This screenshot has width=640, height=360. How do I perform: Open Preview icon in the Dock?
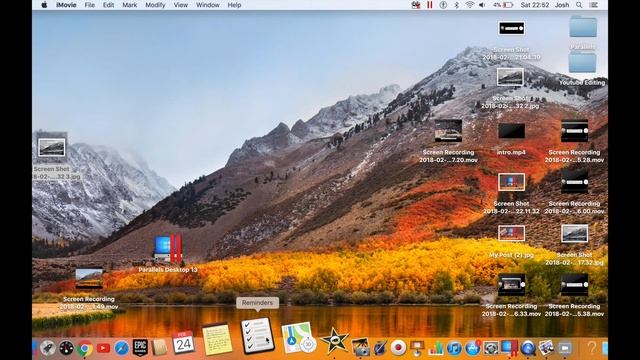click(x=546, y=348)
